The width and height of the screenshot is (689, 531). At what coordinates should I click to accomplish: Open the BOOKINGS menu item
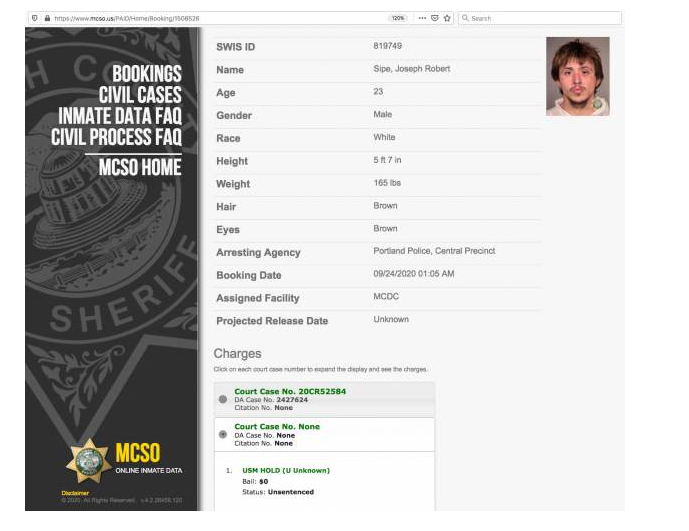pos(147,73)
